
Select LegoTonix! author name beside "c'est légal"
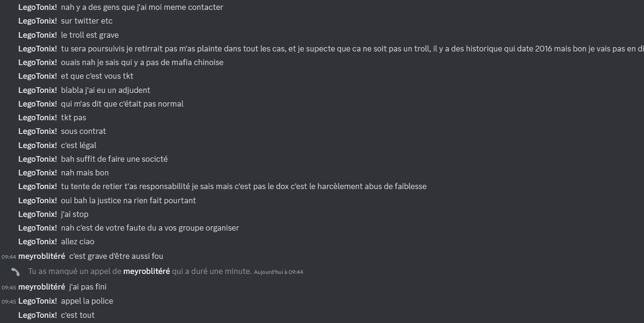coord(37,145)
